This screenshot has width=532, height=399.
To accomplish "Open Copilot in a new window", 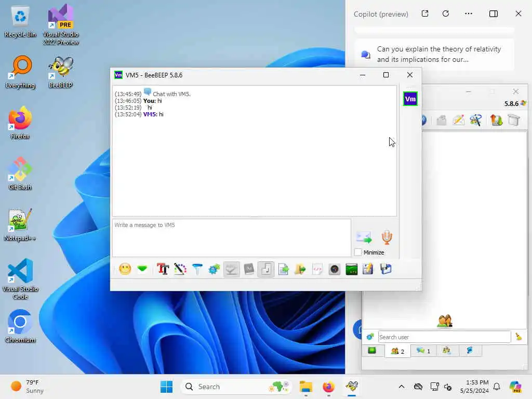I will click(425, 14).
